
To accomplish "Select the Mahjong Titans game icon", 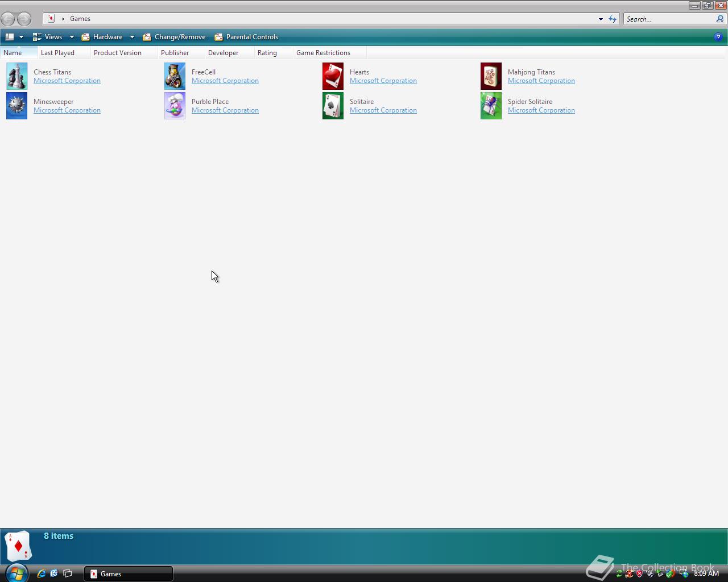I will coord(491,76).
